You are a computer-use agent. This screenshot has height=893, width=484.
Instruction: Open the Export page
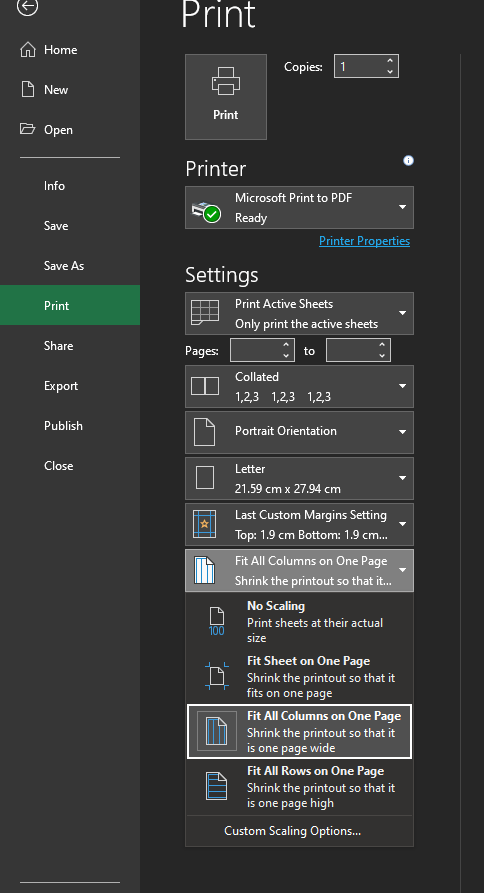pyautogui.click(x=70, y=386)
